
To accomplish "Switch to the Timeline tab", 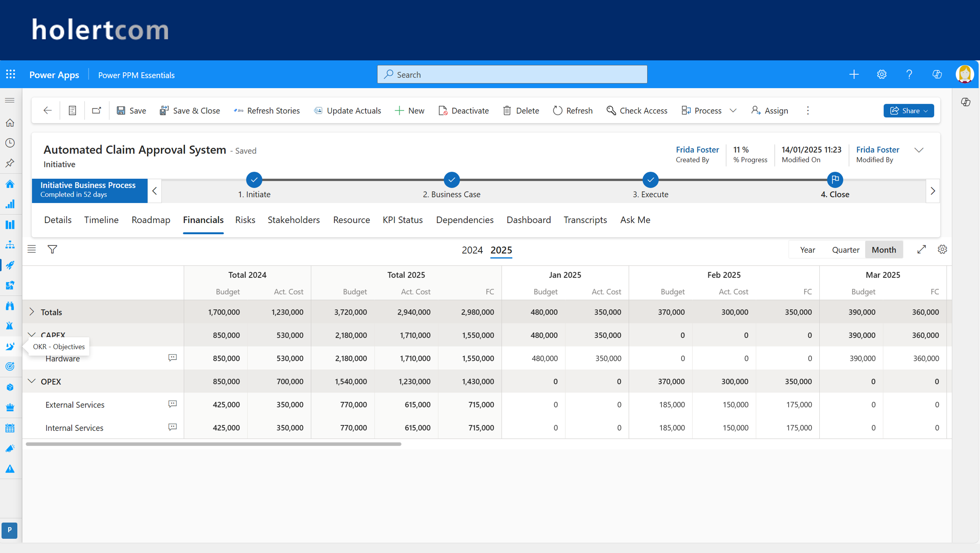I will coord(101,220).
